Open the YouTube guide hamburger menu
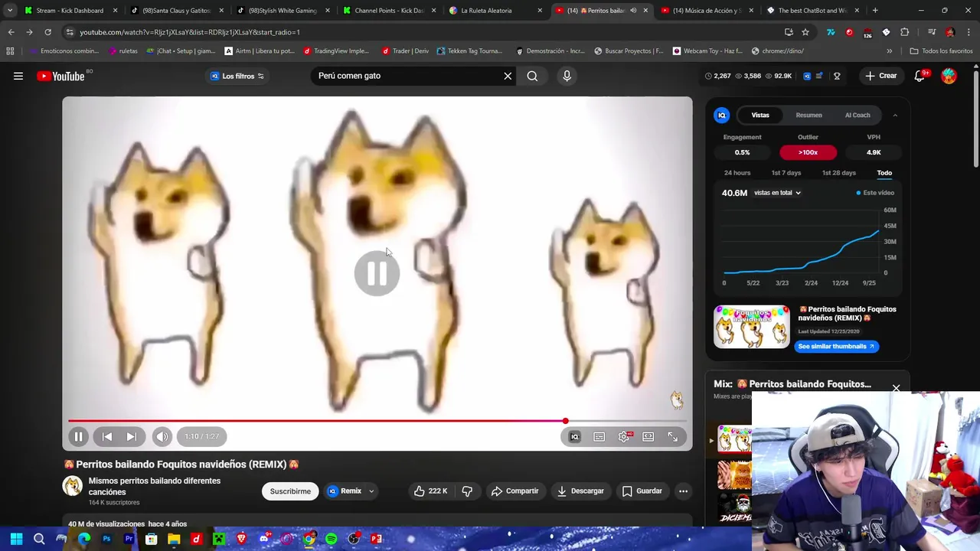980x551 pixels. tap(18, 76)
